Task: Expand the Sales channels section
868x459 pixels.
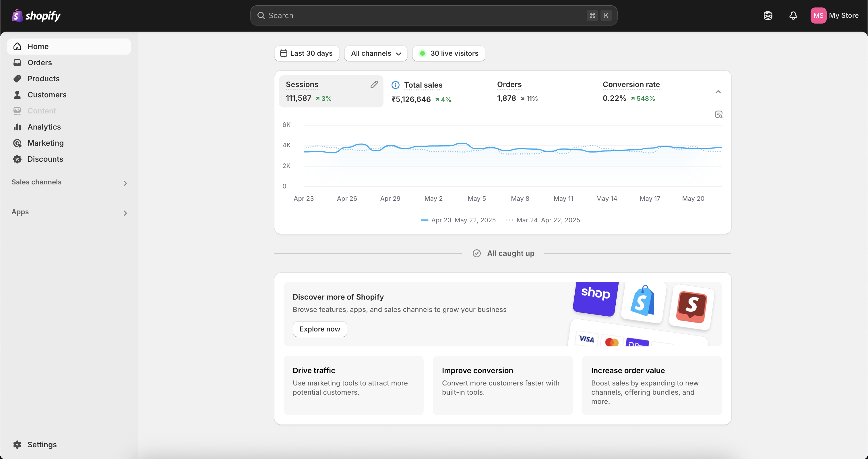Action: coord(125,183)
